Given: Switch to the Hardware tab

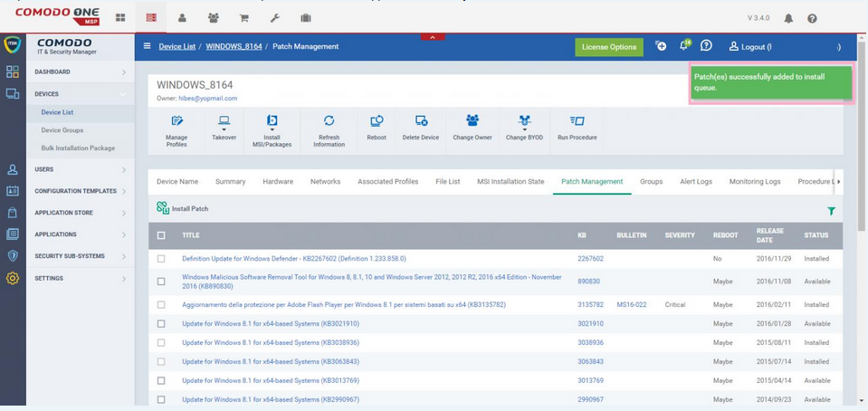Looking at the screenshot, I should point(278,181).
